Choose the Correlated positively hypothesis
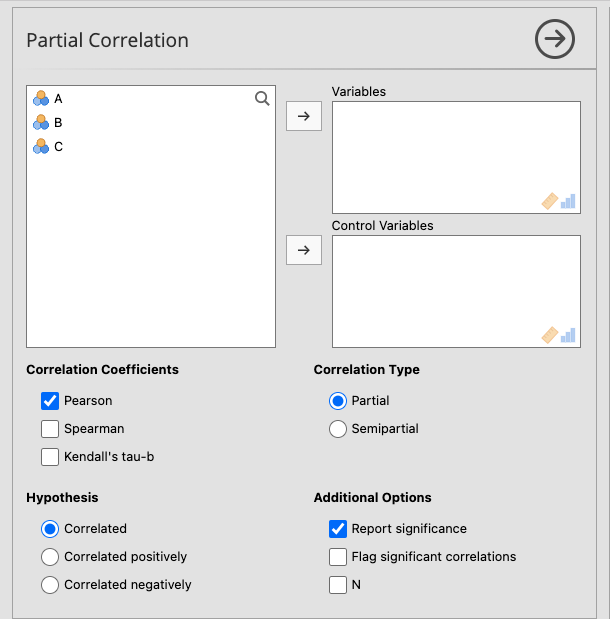The height and width of the screenshot is (619, 610). pyautogui.click(x=50, y=557)
